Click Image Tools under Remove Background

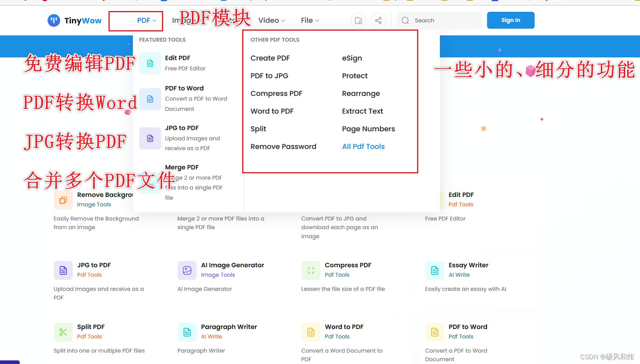click(94, 204)
